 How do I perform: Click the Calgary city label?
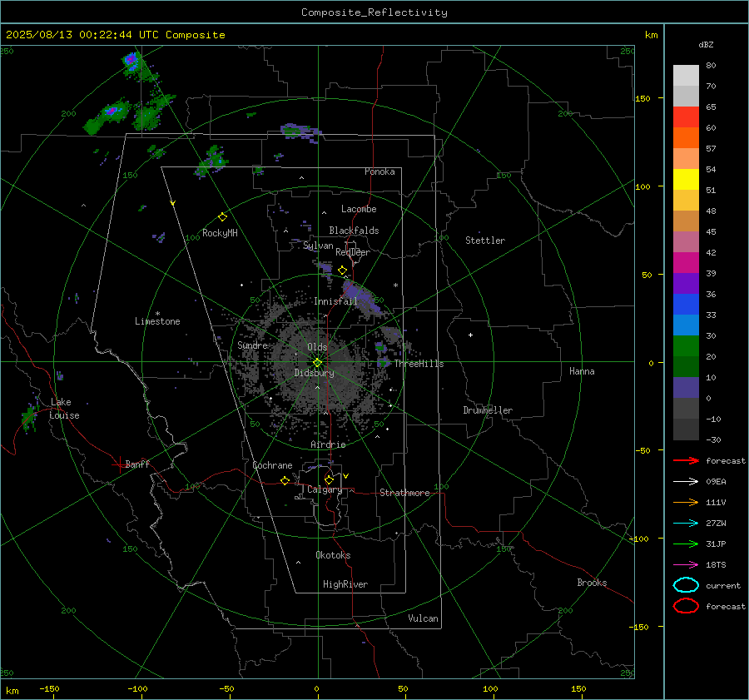[x=325, y=489]
